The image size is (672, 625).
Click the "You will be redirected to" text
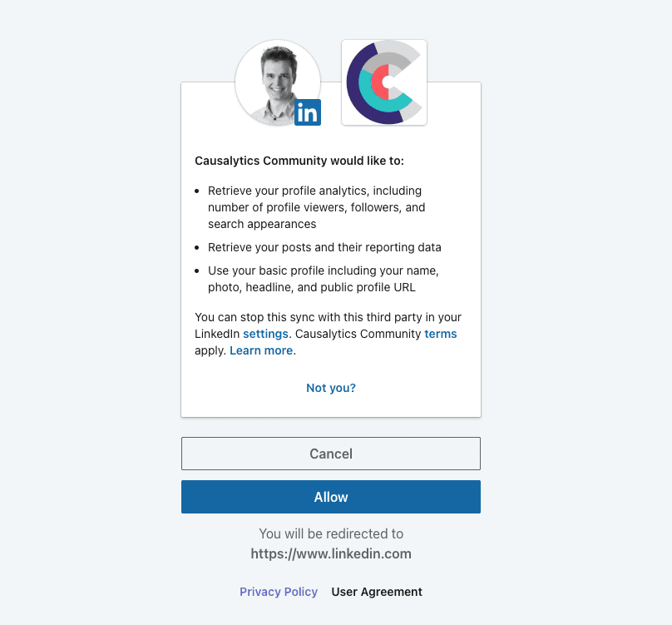point(331,533)
